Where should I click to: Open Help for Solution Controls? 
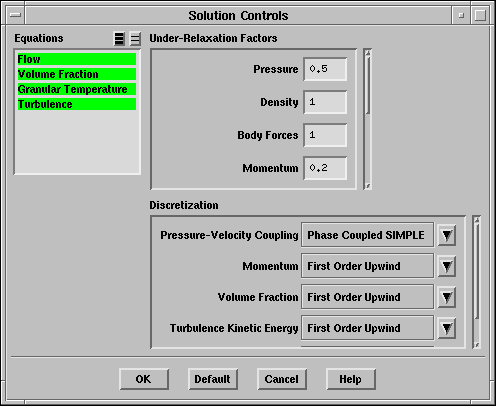click(x=351, y=379)
